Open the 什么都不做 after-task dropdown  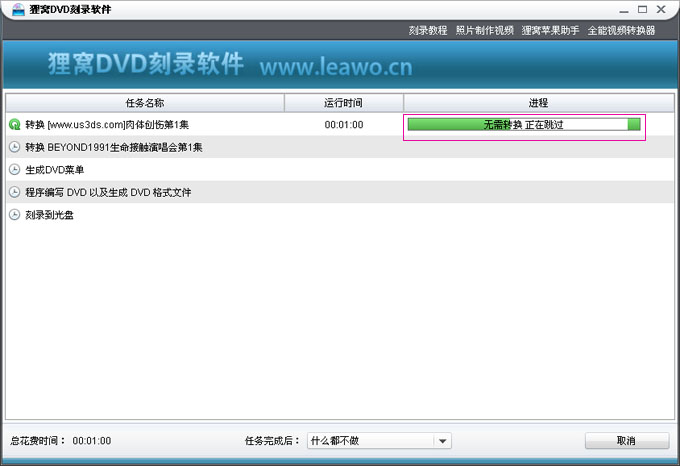click(379, 441)
